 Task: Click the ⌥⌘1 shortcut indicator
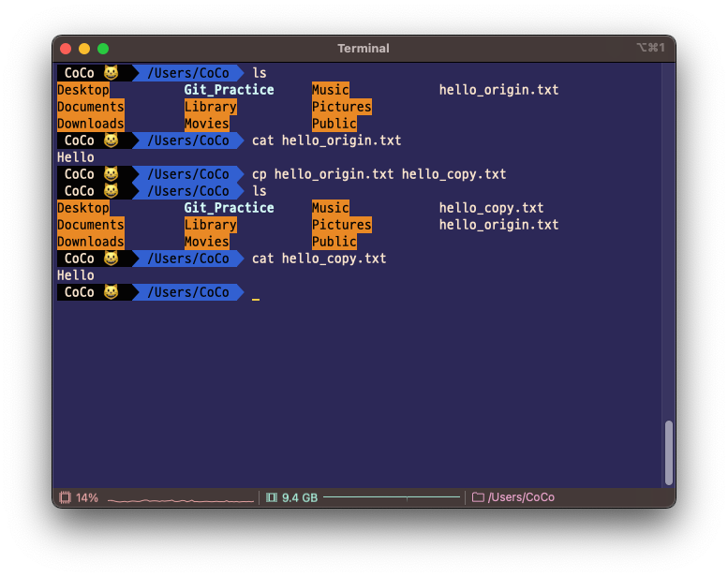pos(650,48)
